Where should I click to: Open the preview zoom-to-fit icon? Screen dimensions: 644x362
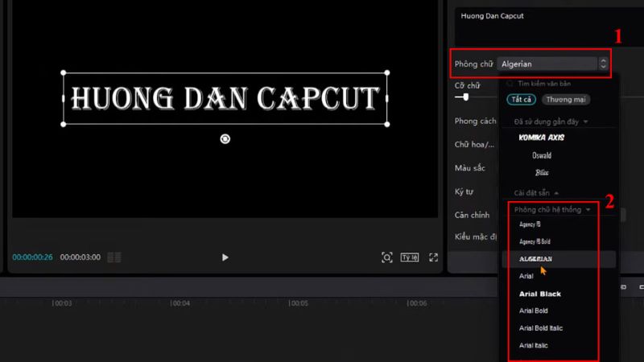[x=387, y=257]
